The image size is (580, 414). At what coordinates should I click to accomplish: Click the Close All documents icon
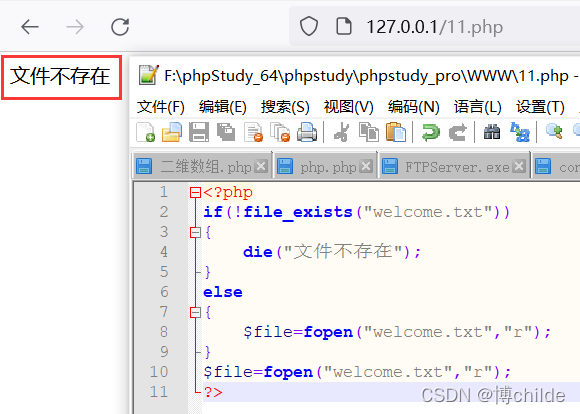pyautogui.click(x=280, y=132)
